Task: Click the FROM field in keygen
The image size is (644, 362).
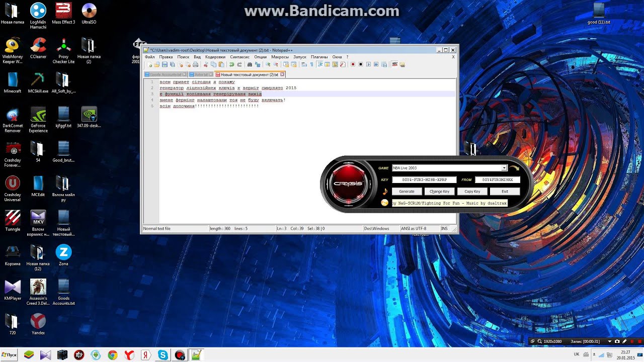Action: click(498, 179)
